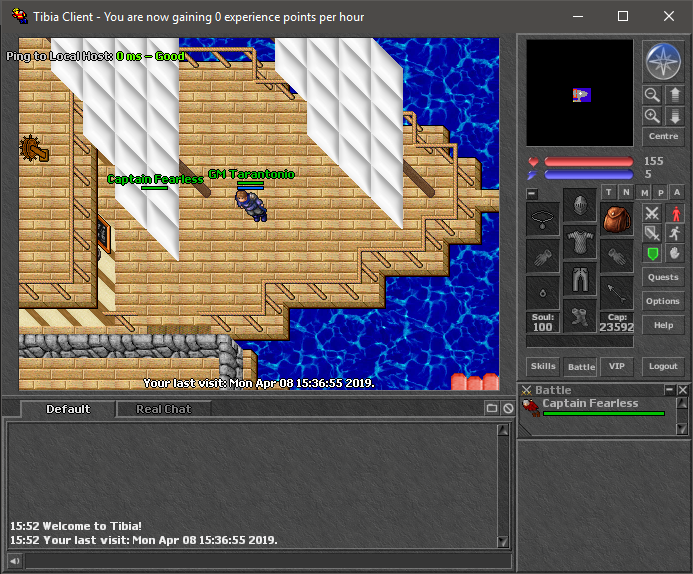Click the Logout button

coord(663,366)
